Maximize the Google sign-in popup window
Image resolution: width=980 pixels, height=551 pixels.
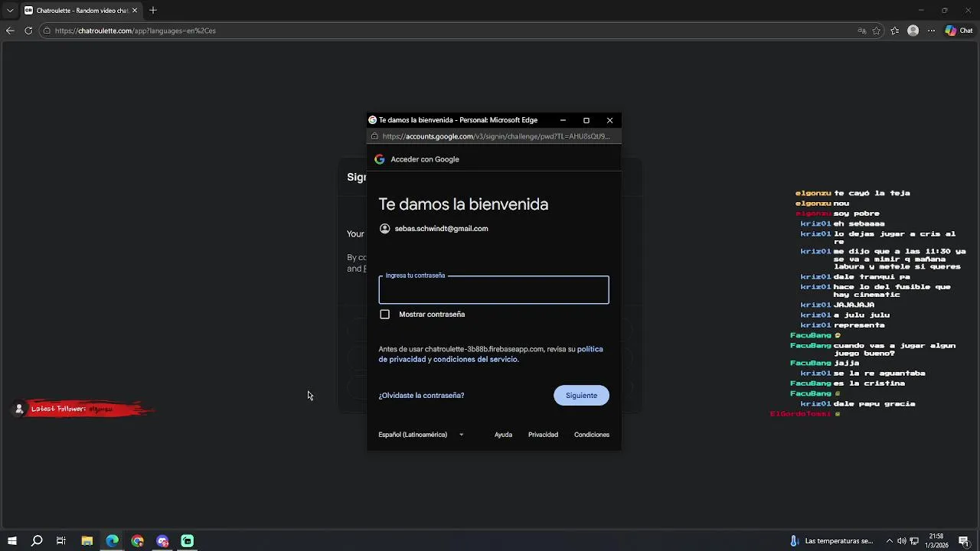pyautogui.click(x=586, y=120)
